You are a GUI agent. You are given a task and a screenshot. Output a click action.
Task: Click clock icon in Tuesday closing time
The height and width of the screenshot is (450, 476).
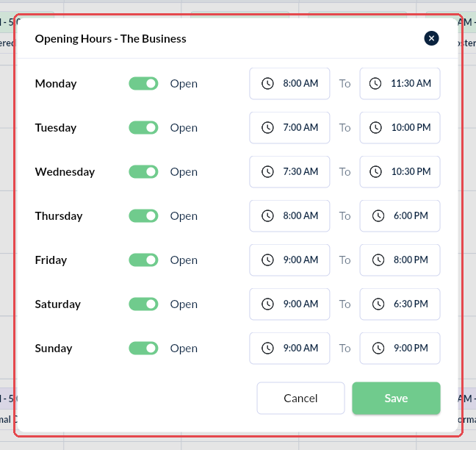(x=375, y=128)
